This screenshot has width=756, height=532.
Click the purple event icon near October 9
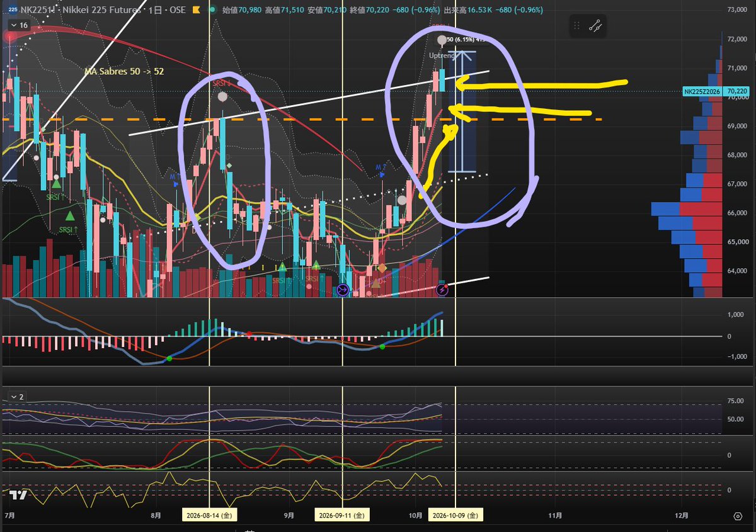[443, 290]
